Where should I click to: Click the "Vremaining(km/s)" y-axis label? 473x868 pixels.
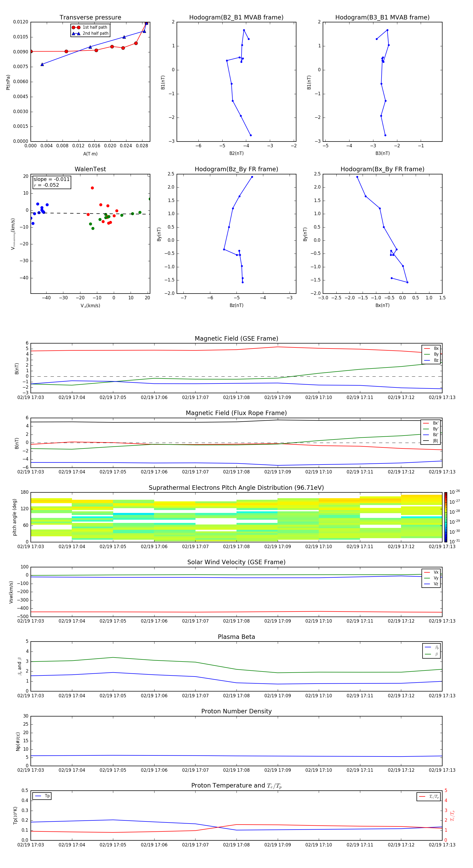click(13, 234)
